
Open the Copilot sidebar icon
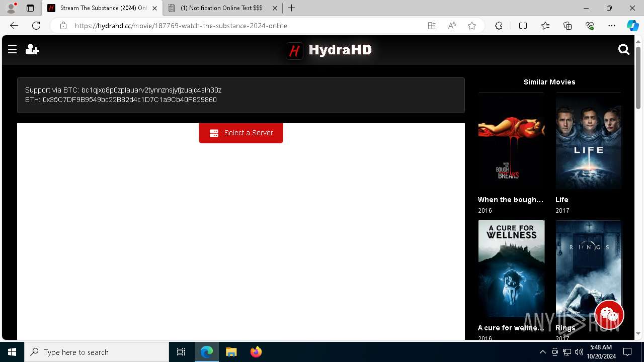pyautogui.click(x=632, y=26)
